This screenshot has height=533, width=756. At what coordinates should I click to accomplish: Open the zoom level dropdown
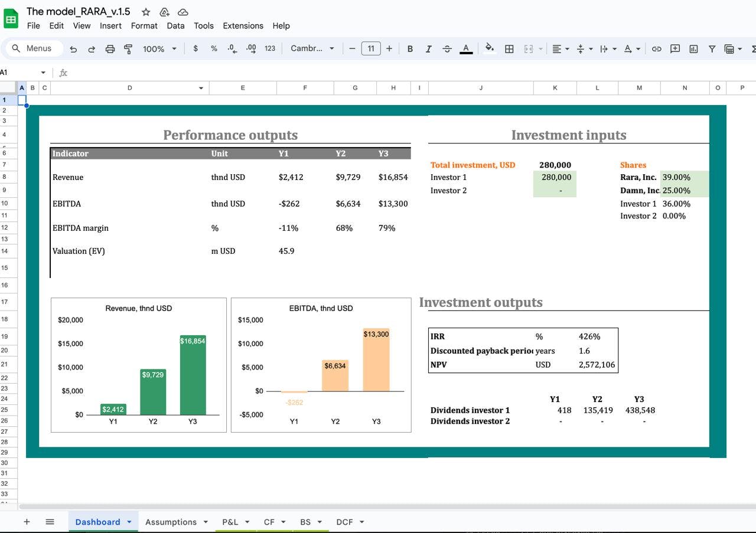[x=159, y=49]
